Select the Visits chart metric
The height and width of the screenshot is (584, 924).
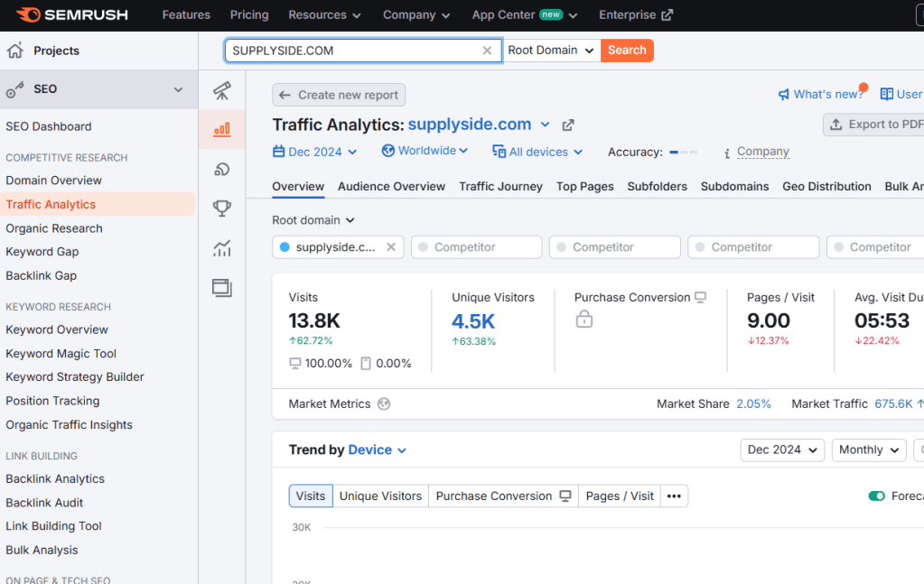tap(310, 496)
